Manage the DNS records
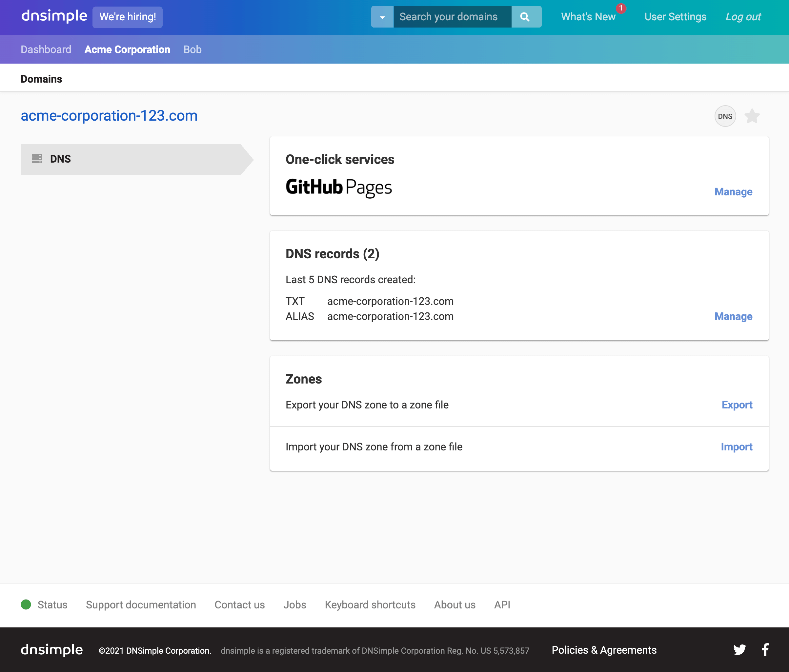Screen dimensions: 789x672 point(733,316)
